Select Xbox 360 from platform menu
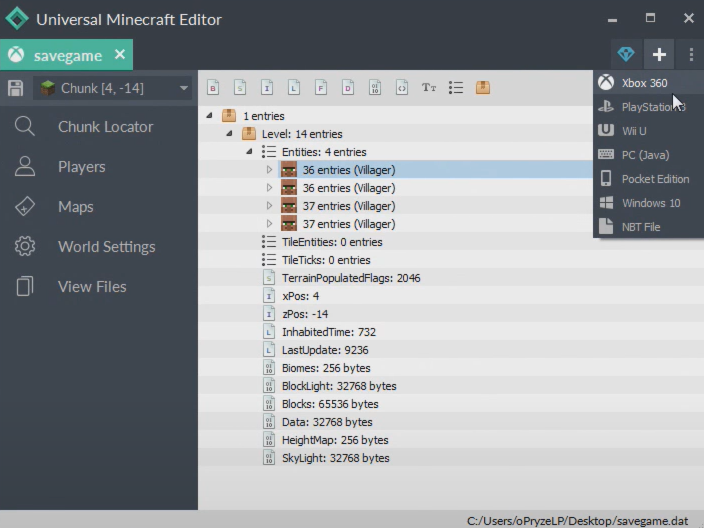Image resolution: width=704 pixels, height=528 pixels. (x=648, y=83)
